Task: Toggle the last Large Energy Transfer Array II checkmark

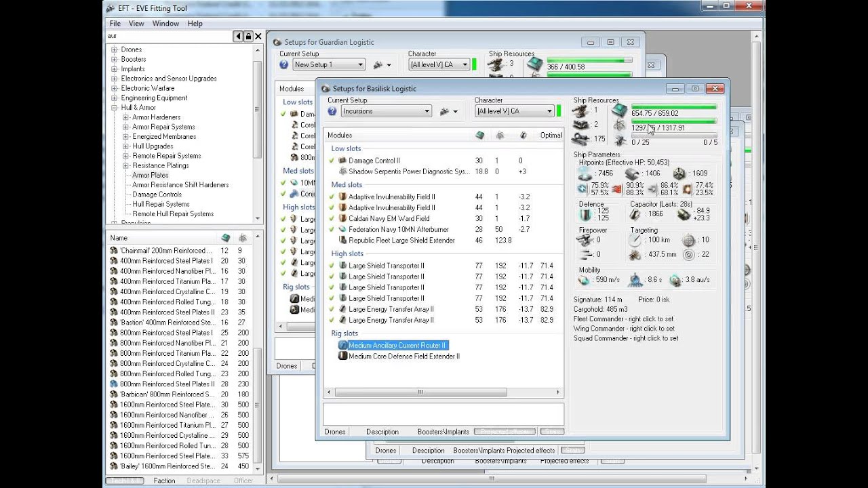Action: (332, 320)
